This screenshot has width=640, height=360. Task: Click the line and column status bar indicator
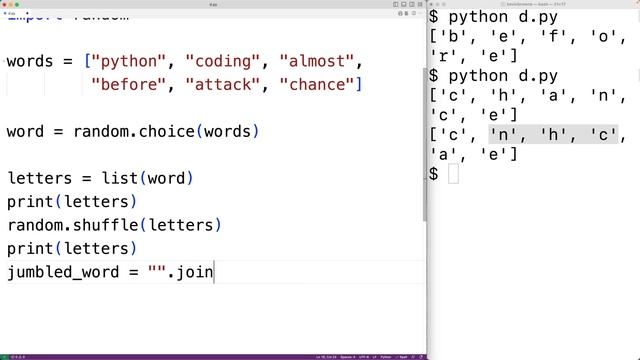tap(326, 357)
